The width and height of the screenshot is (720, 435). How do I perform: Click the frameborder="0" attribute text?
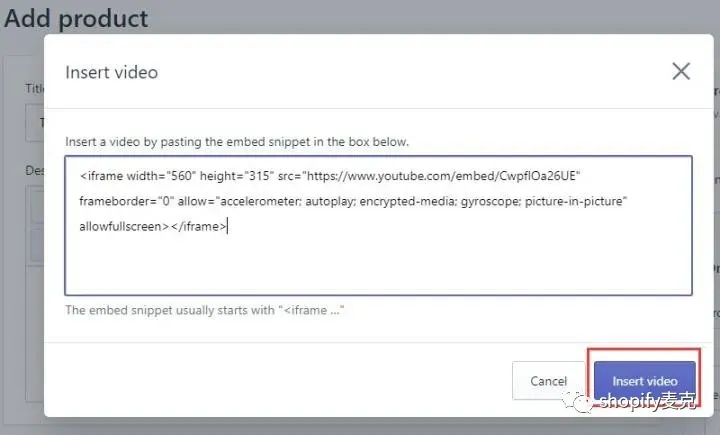(x=126, y=201)
